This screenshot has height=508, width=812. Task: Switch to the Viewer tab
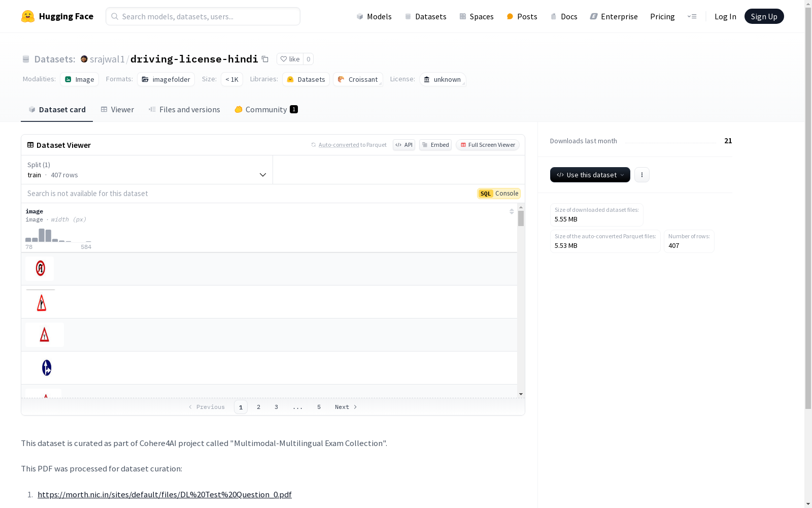pyautogui.click(x=117, y=109)
